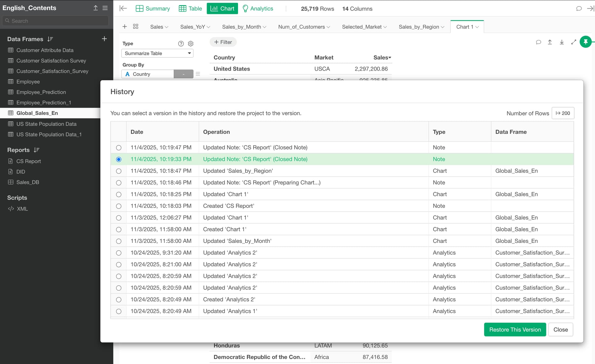Click the fullscreen expand chart icon
This screenshot has width=595, height=364.
574,42
